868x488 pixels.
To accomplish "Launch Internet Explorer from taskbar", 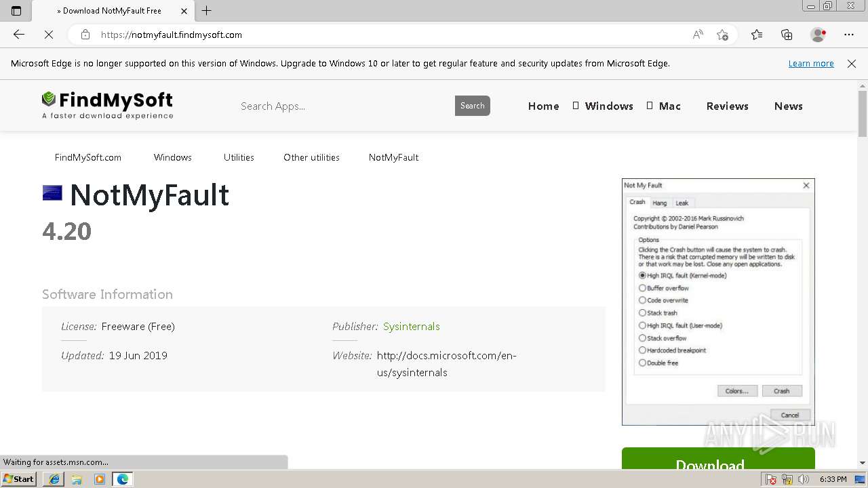I will [x=54, y=479].
